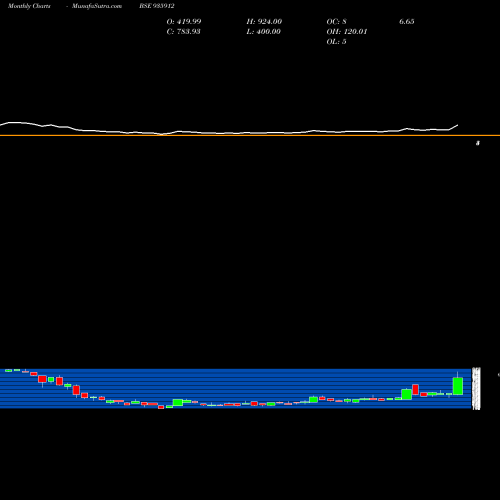Click the large green final candlestick

458,386
